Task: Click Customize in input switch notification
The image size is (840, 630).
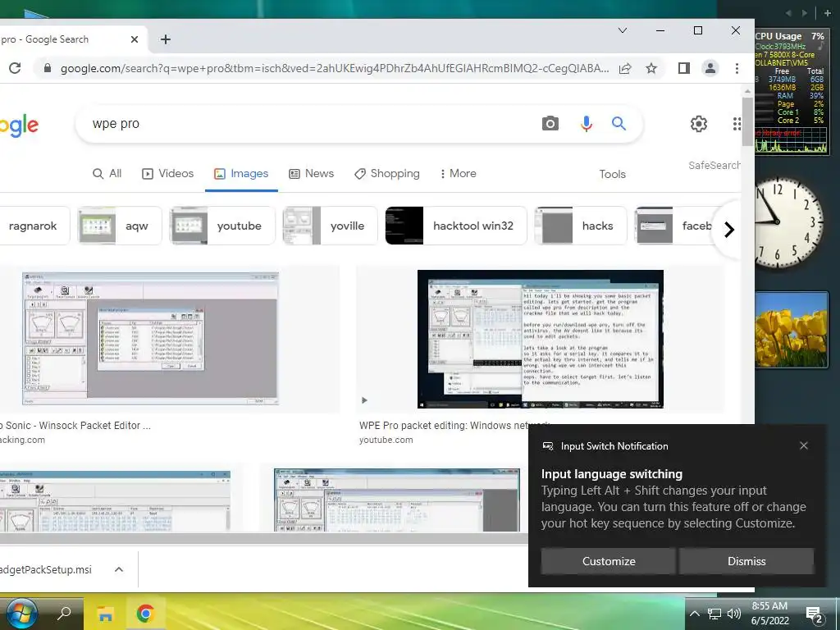Action: [x=609, y=561]
